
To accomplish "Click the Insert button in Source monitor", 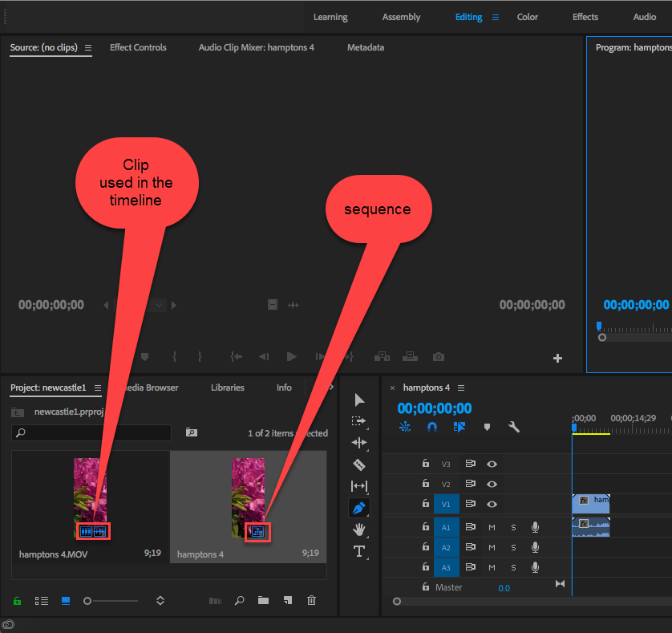I will [382, 357].
